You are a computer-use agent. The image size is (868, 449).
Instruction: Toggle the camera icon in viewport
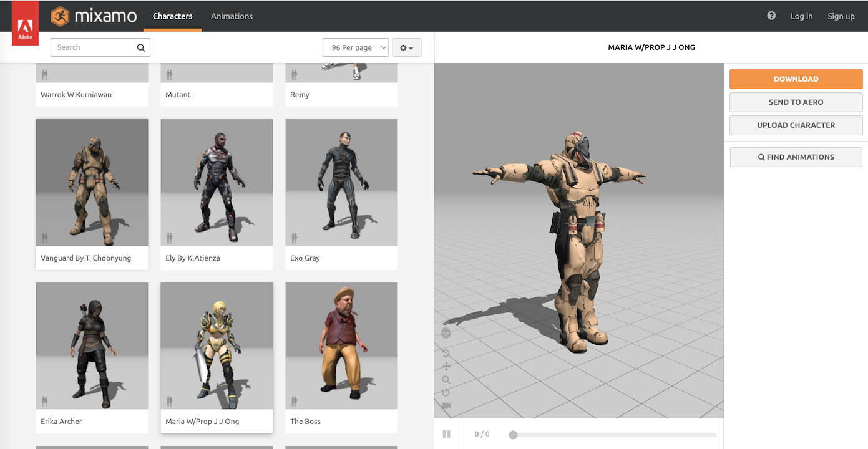click(x=446, y=406)
